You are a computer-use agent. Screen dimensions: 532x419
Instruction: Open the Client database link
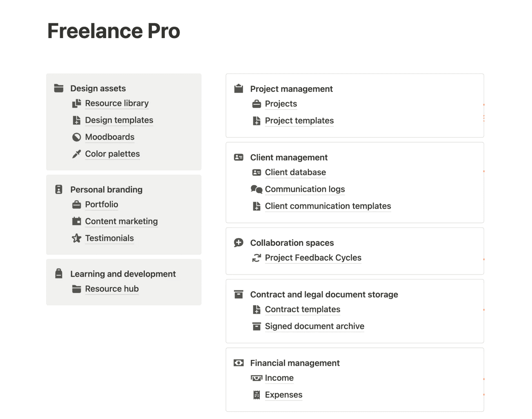(x=295, y=172)
